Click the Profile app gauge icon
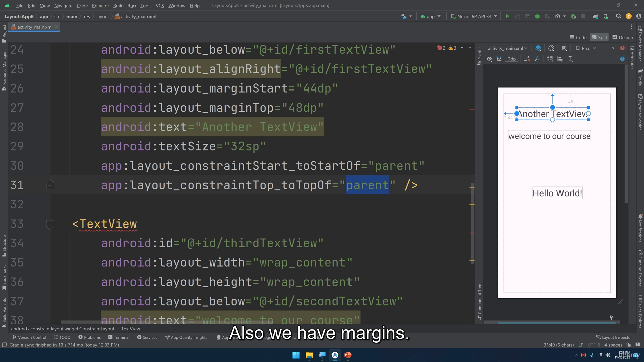644x362 pixels. [557, 16]
